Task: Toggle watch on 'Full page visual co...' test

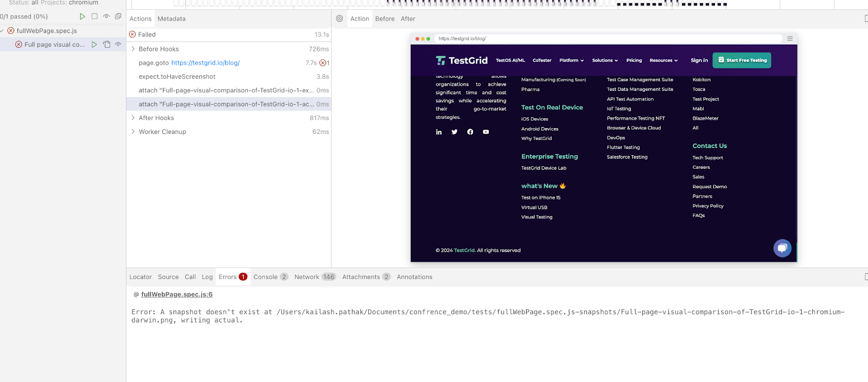Action: click(118, 44)
